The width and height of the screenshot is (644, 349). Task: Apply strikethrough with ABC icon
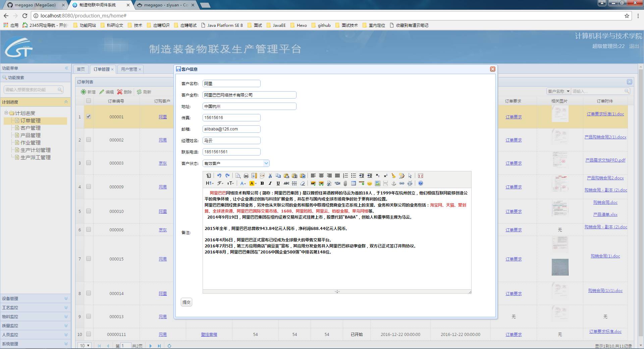[x=286, y=183]
